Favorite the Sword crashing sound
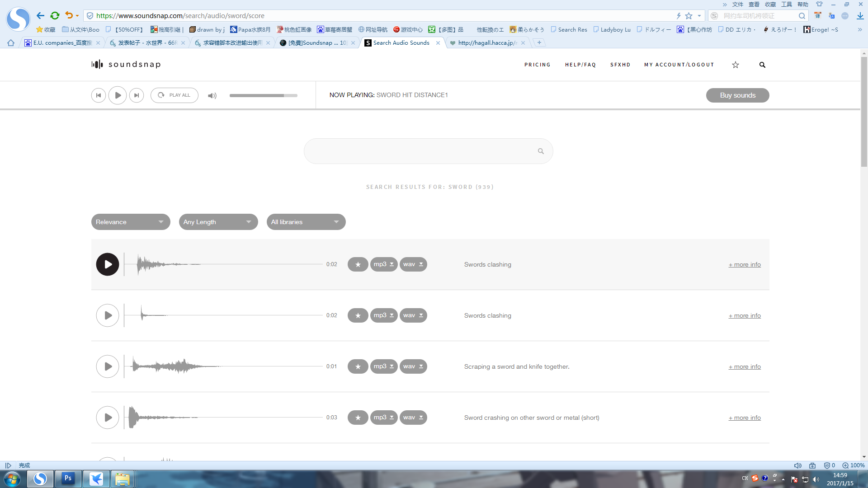This screenshot has height=488, width=868. (x=358, y=418)
